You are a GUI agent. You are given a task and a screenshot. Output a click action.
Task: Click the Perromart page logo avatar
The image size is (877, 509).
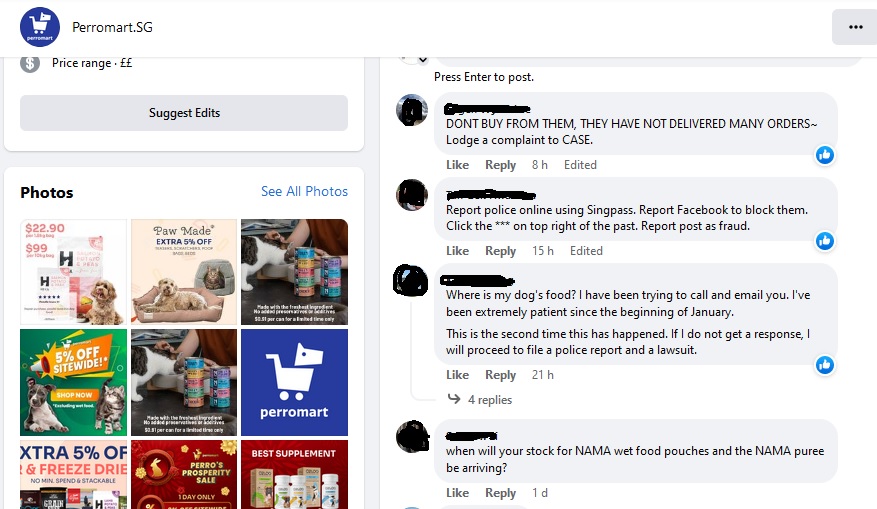[x=40, y=27]
